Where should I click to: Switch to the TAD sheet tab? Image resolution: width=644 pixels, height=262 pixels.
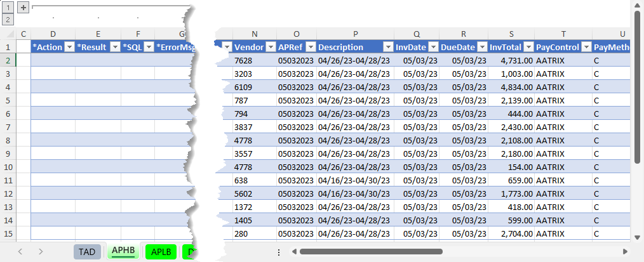[x=87, y=252]
